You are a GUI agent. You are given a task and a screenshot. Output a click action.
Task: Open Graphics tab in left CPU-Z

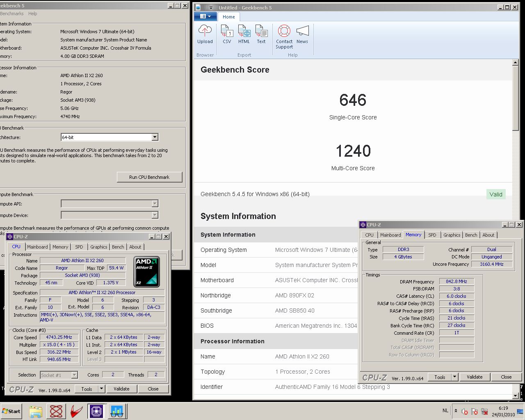99,247
